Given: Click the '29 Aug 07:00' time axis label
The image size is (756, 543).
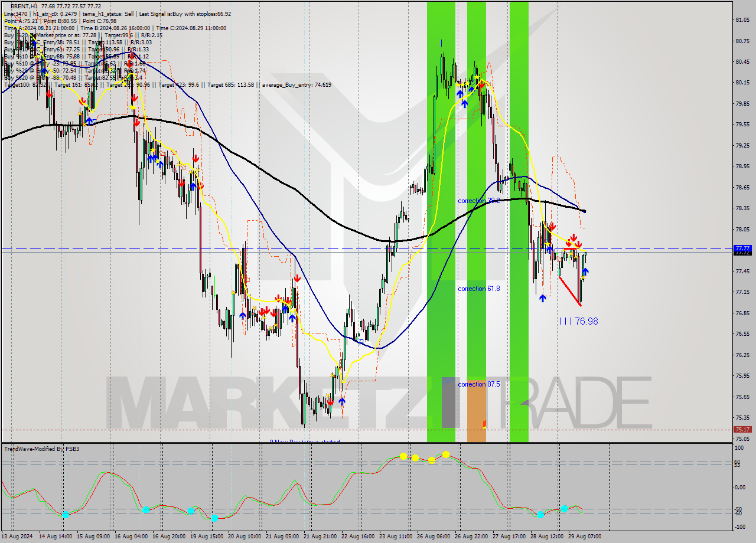Looking at the screenshot, I should point(585,537).
